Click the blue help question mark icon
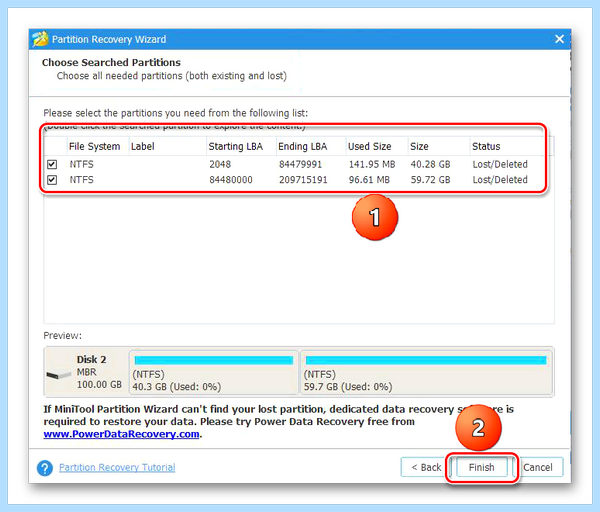 click(45, 468)
